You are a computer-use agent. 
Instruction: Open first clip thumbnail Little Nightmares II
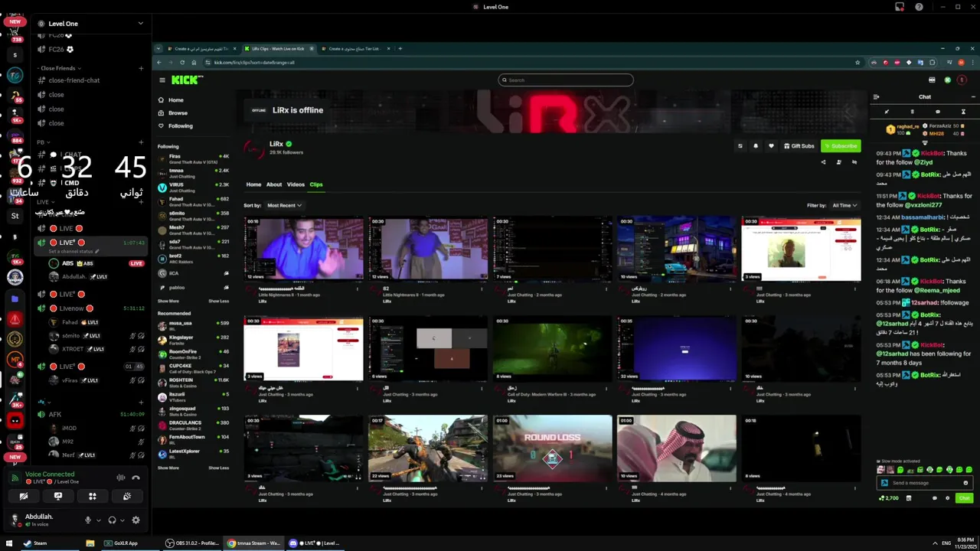303,248
